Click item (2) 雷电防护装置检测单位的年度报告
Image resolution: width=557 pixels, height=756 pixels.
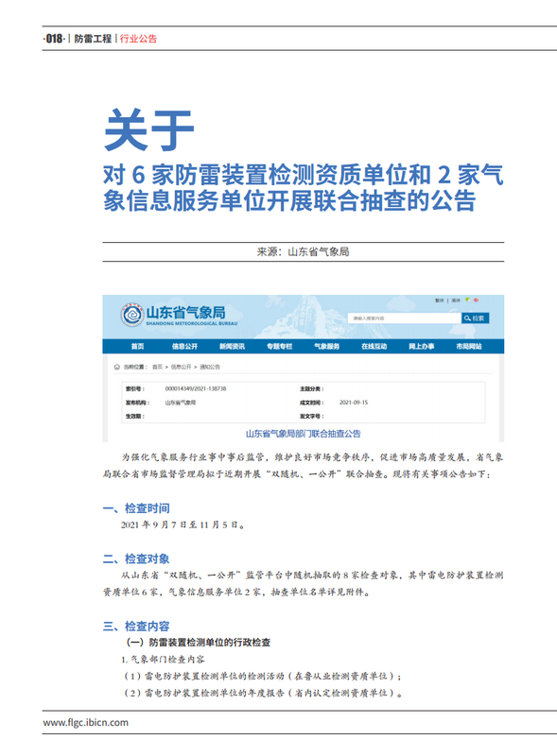pos(264,693)
